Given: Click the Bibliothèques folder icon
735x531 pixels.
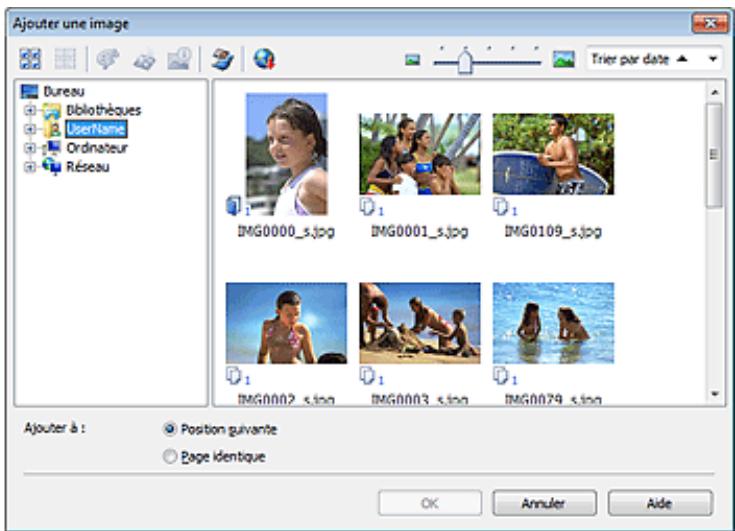Looking at the screenshot, I should coord(52,110).
